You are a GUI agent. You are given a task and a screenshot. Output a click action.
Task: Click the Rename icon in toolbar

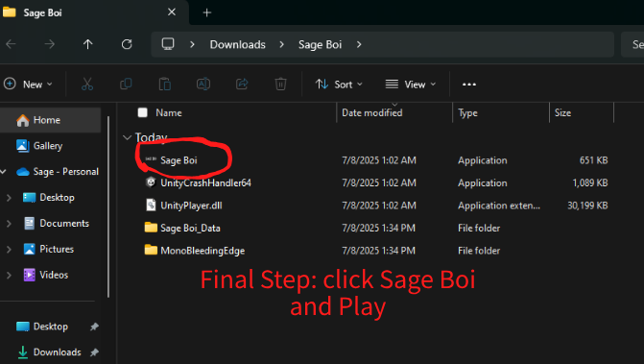[x=203, y=85]
